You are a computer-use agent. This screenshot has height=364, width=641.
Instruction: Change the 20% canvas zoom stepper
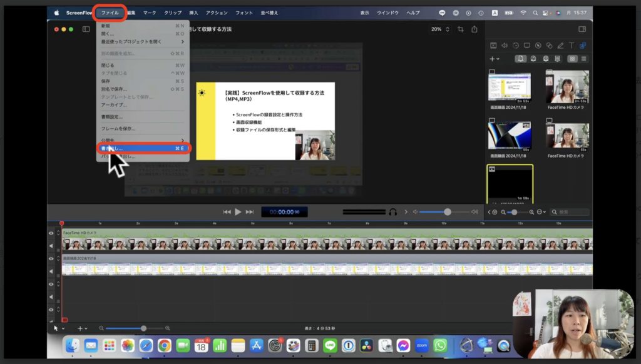pyautogui.click(x=448, y=29)
